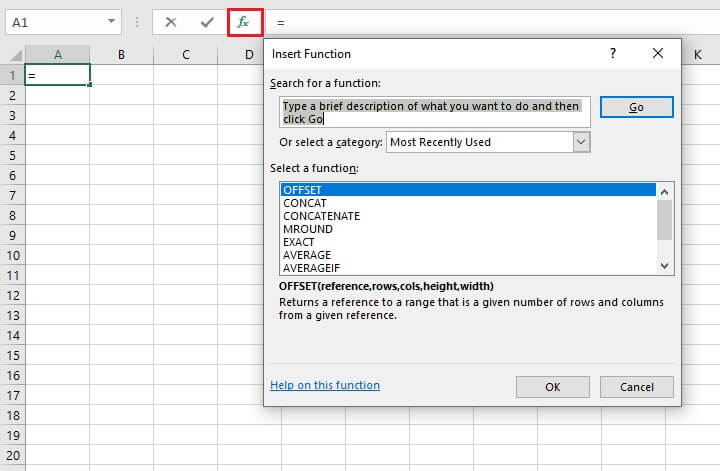Screen dimensions: 720x471
Task: Select CONCAT in the function list
Action: (x=304, y=203)
